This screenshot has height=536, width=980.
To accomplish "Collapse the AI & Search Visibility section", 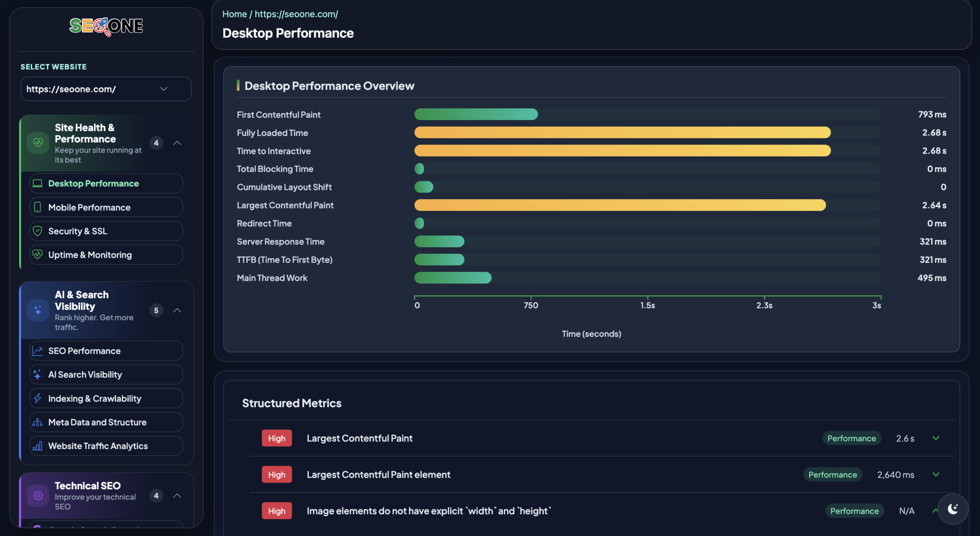I will tap(177, 310).
